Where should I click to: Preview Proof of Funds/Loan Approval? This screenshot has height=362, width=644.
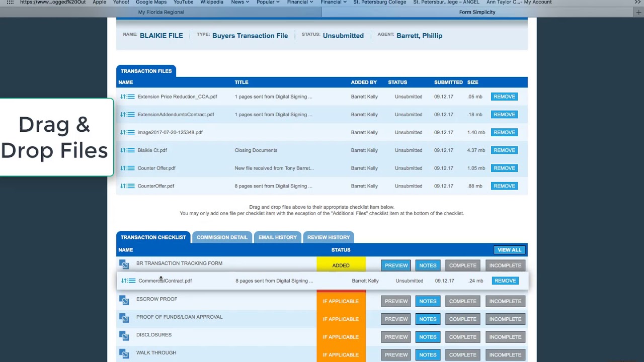tap(396, 319)
